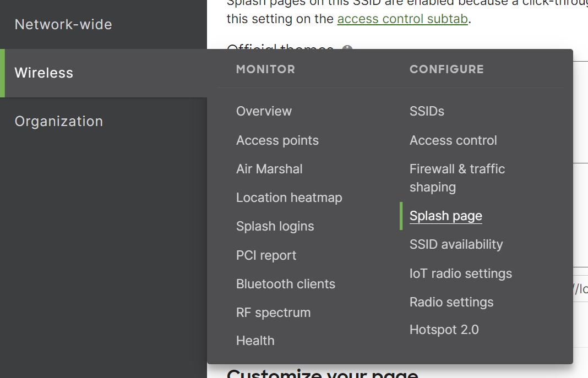Click the info icon beside Official themes

tap(347, 49)
